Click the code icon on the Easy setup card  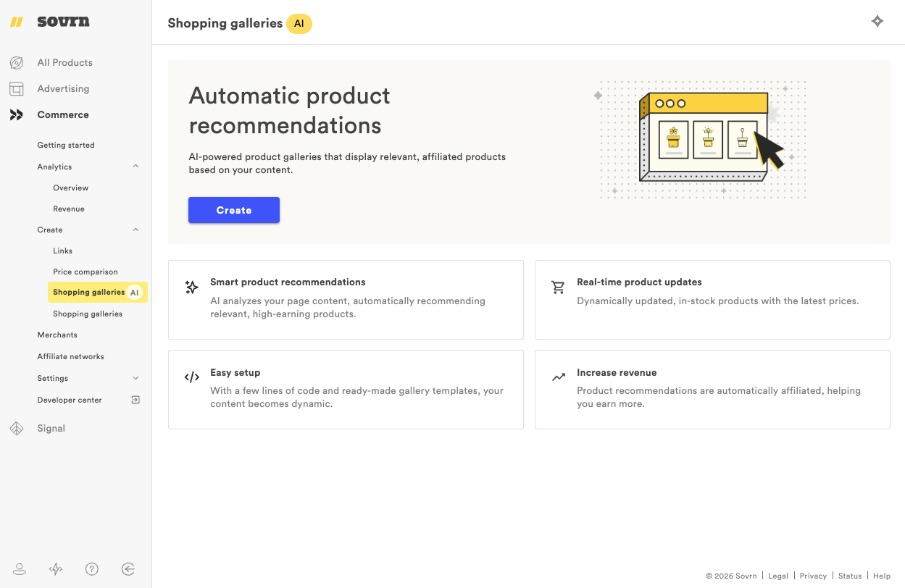[x=191, y=377]
